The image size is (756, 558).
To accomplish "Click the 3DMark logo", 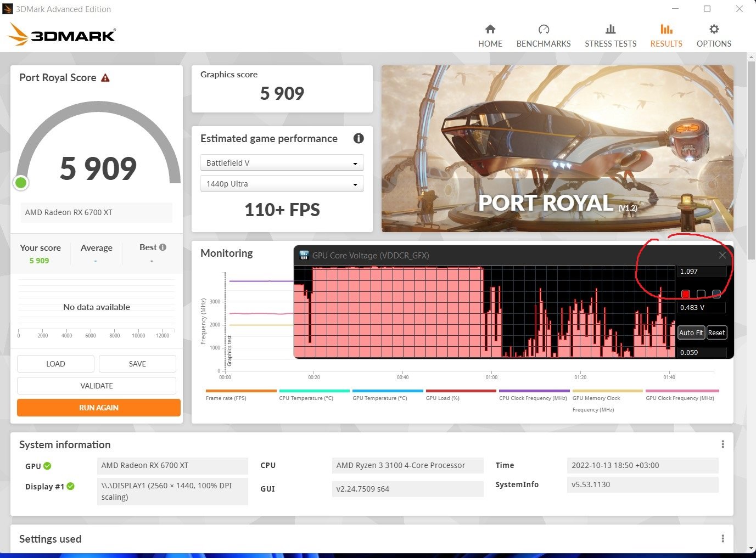I will tap(61, 35).
